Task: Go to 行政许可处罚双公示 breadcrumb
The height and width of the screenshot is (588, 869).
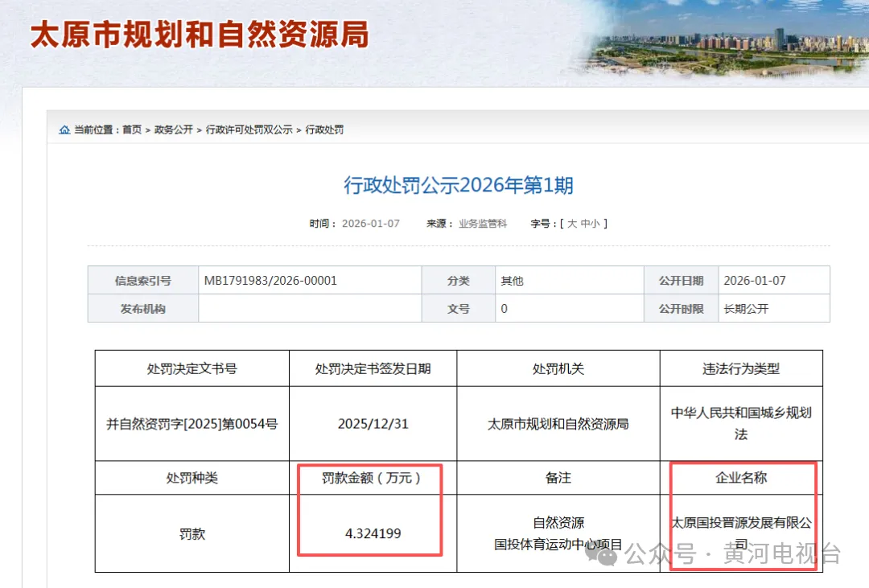Action: tap(249, 130)
